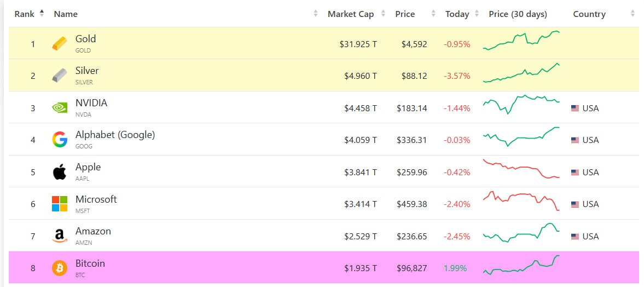Viewport: 644px width, 287px height.
Task: Sort by Name column arrows
Action: (316, 14)
